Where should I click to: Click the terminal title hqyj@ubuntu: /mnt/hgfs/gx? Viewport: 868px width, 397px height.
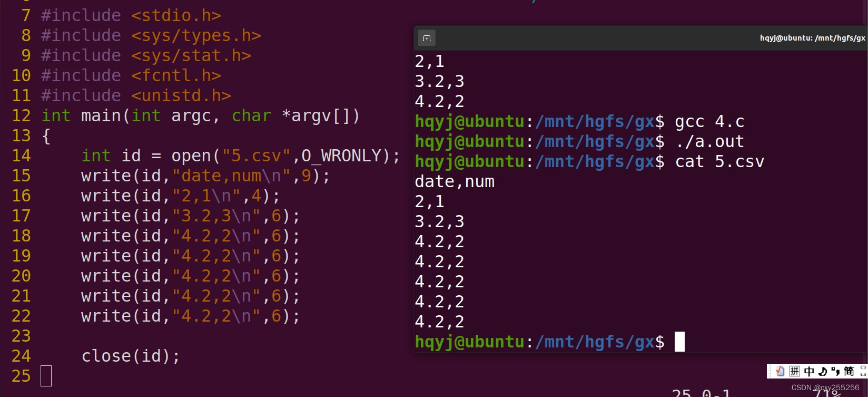coord(812,38)
